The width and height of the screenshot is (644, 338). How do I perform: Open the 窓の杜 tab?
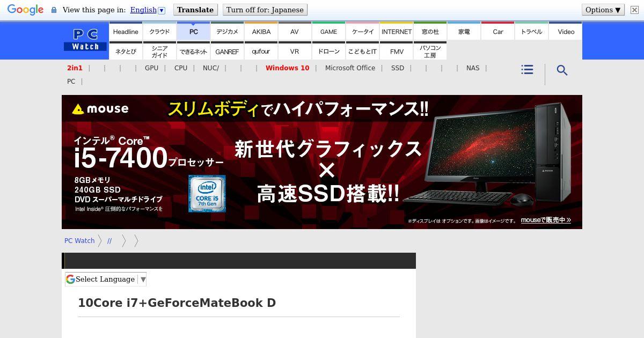[430, 31]
